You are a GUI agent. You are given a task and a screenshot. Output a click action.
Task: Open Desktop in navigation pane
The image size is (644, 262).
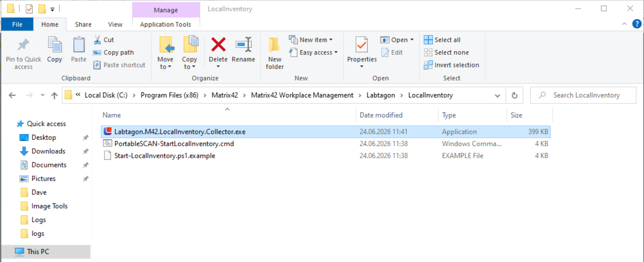(43, 138)
